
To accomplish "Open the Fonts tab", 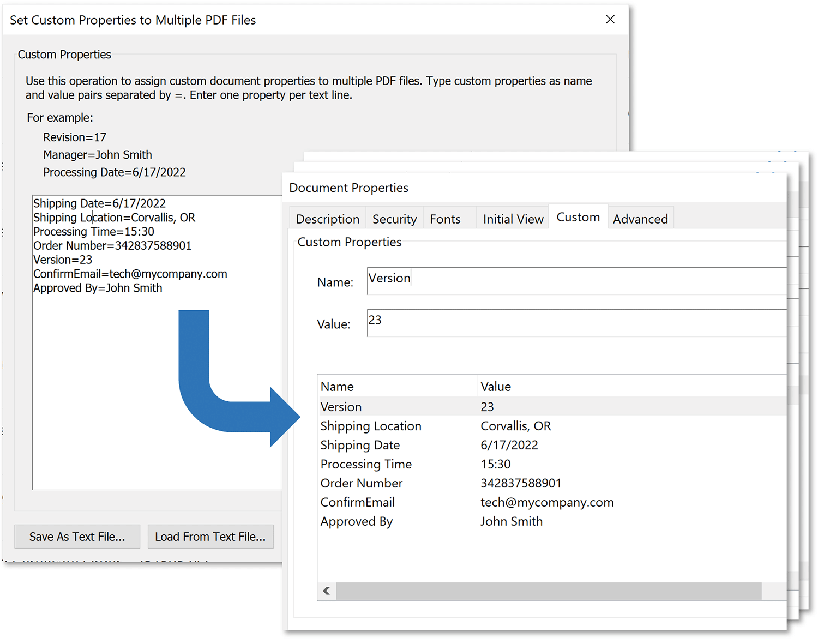I will 445,219.
